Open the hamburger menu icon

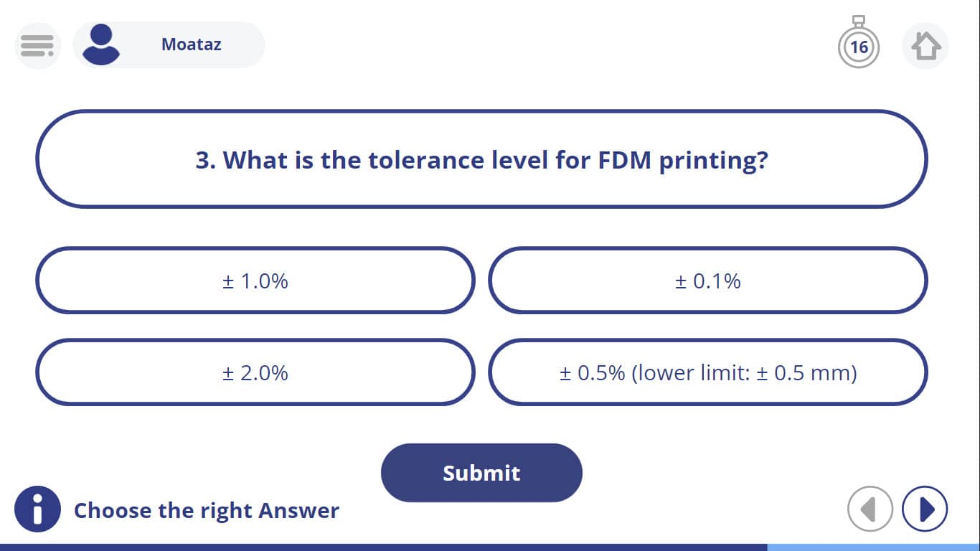37,45
